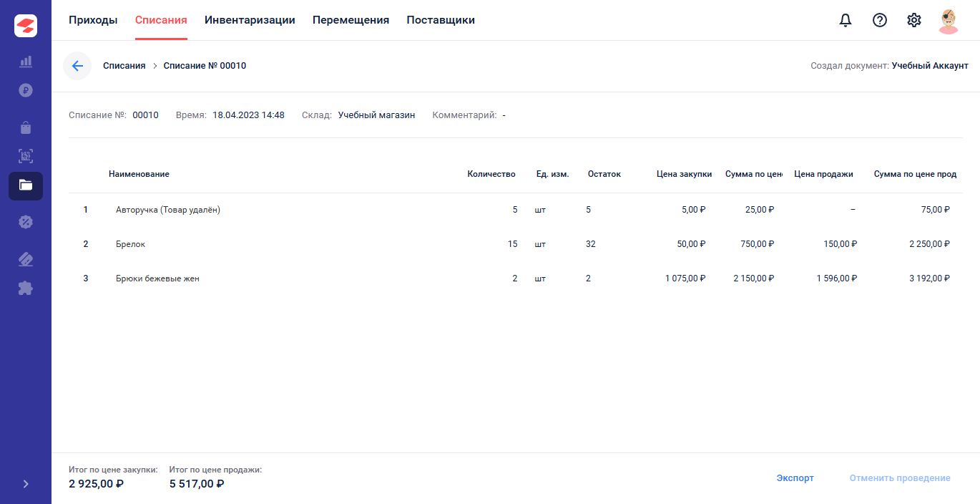Screen dimensions: 980x504
Task: Click the Списания breadcrumb link
Action: pyautogui.click(x=124, y=66)
